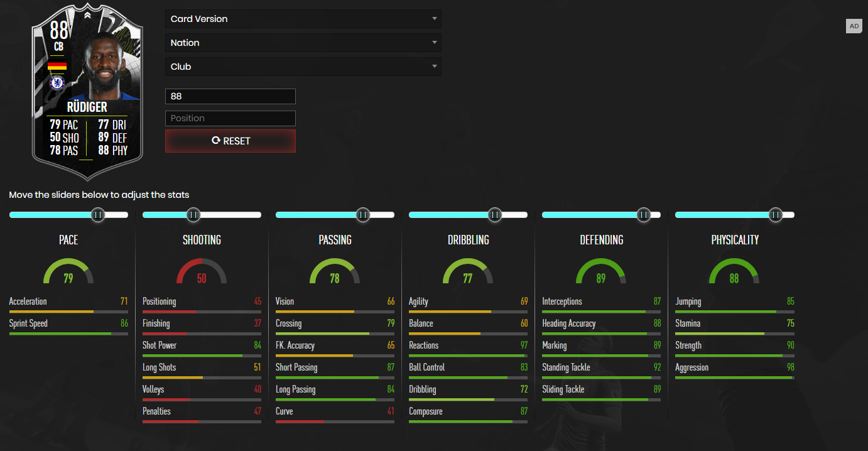
Task: Click the AD badge
Action: 854,26
